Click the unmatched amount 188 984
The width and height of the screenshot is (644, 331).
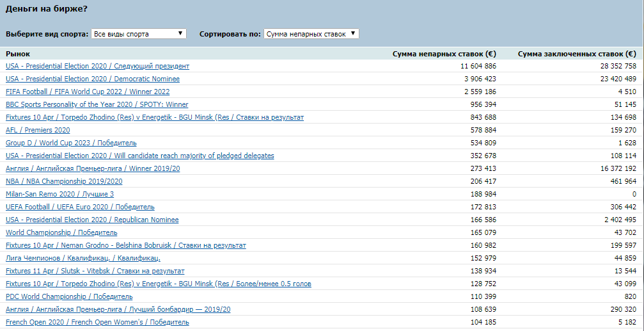pyautogui.click(x=483, y=194)
